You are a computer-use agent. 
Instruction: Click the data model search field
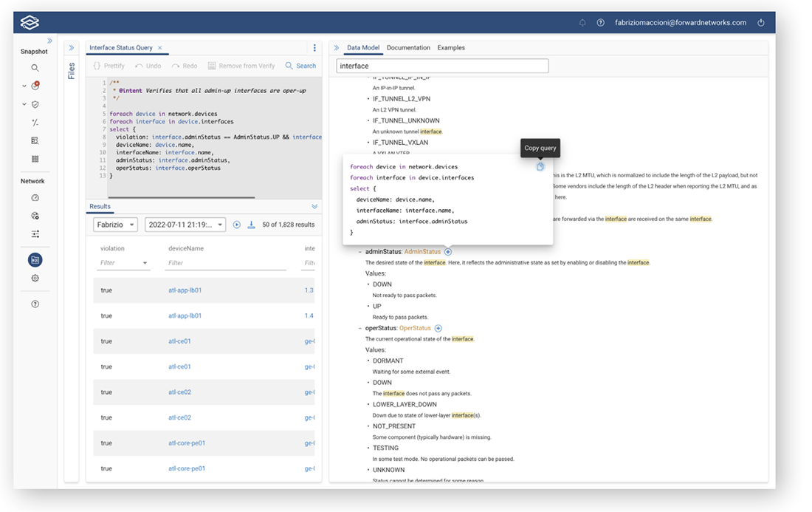(442, 66)
